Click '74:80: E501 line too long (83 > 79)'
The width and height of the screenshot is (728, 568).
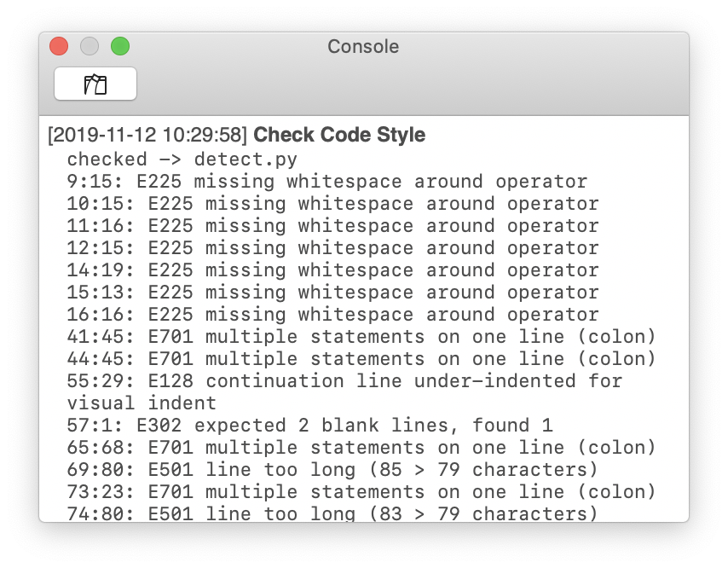pos(332,513)
